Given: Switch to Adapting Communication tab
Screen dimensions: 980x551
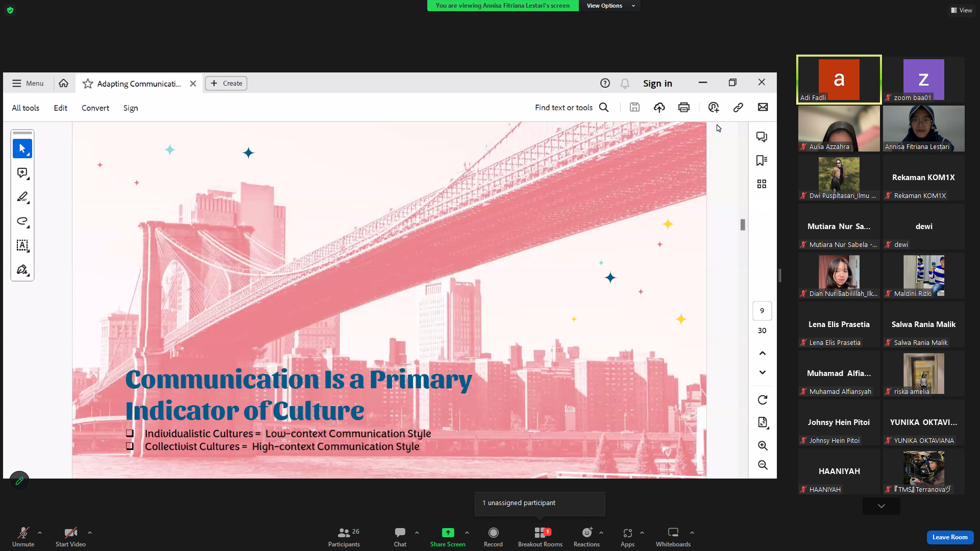Looking at the screenshot, I should click(139, 84).
